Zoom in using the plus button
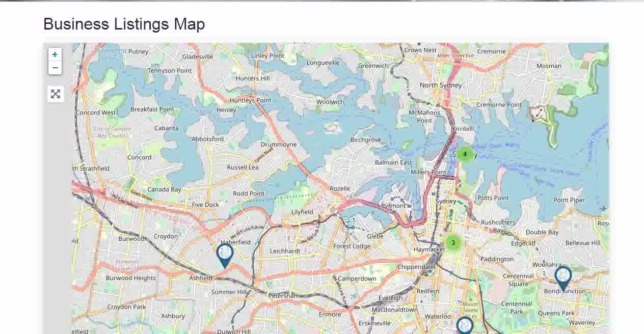Viewport: 644px width, 334px height. point(55,54)
